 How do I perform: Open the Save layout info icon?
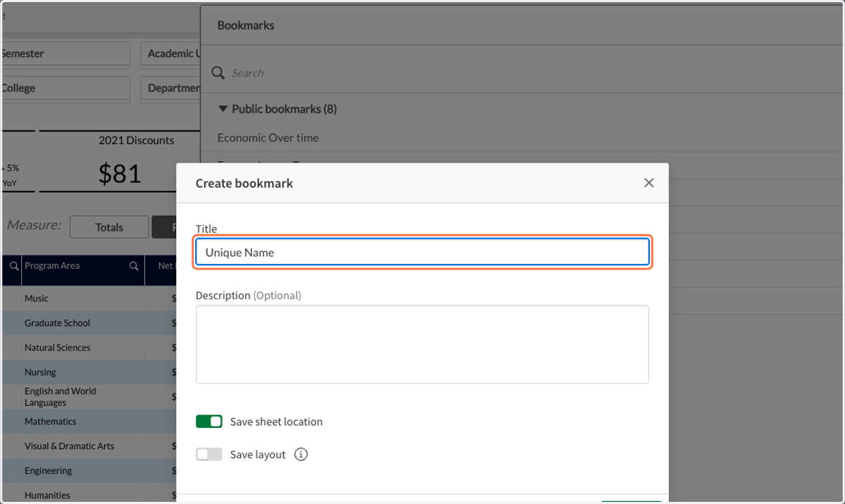[x=301, y=455]
